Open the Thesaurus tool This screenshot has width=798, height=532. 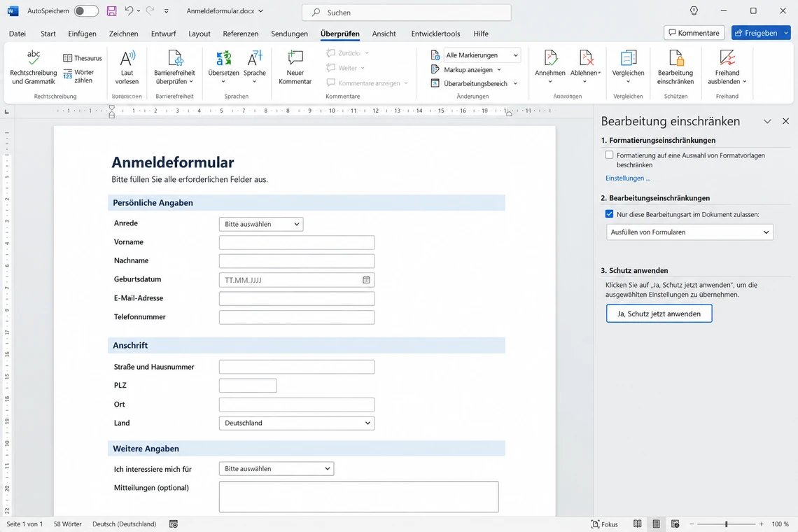pyautogui.click(x=83, y=58)
